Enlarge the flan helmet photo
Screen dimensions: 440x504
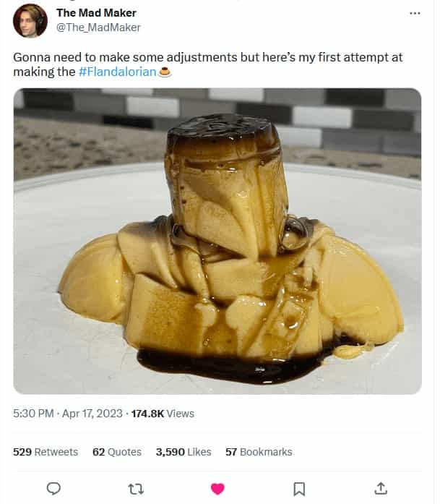217,289
